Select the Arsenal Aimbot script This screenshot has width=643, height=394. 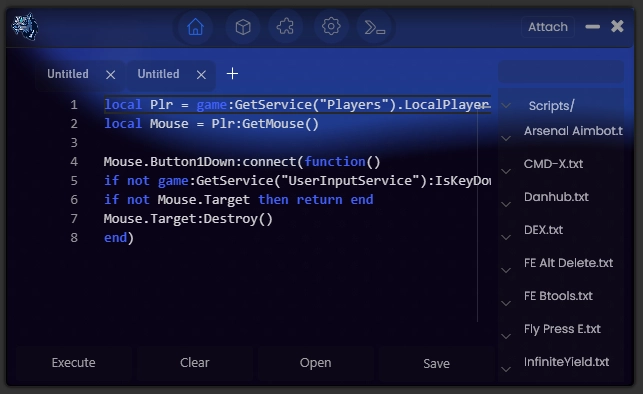click(573, 131)
